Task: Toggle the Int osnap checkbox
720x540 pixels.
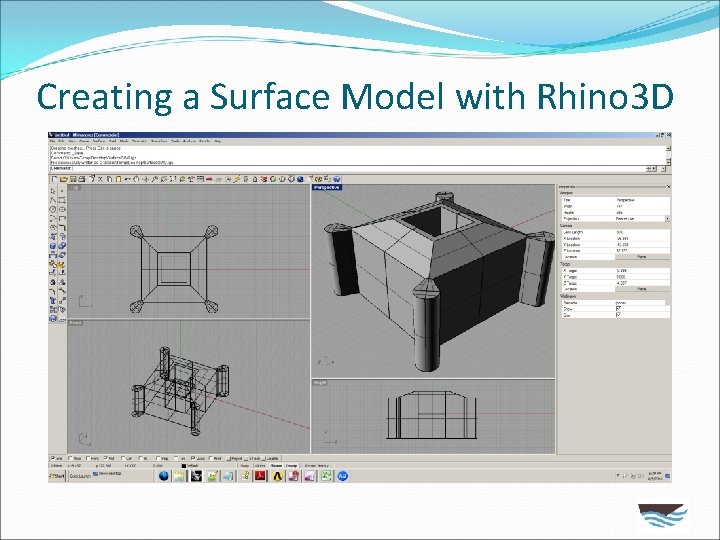Action: (x=141, y=458)
